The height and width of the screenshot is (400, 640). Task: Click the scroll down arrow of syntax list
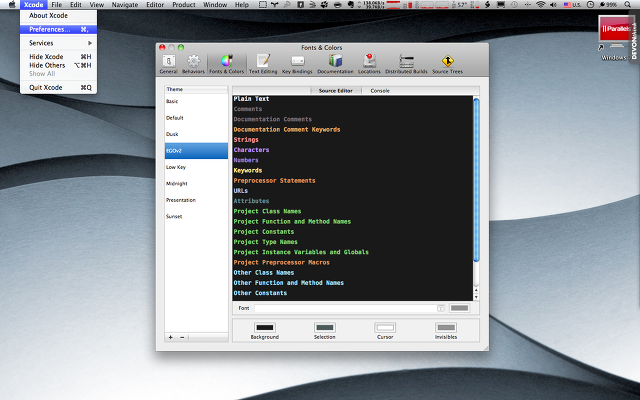pyautogui.click(x=476, y=297)
